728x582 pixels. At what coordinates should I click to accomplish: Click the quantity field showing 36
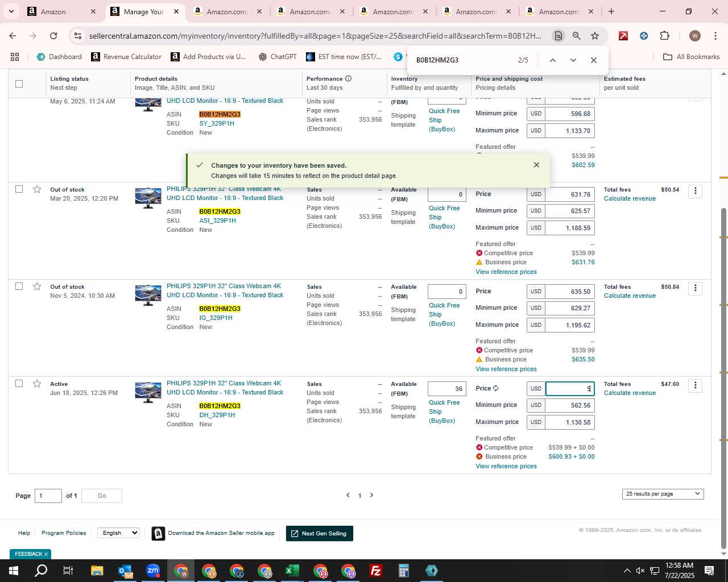click(447, 389)
